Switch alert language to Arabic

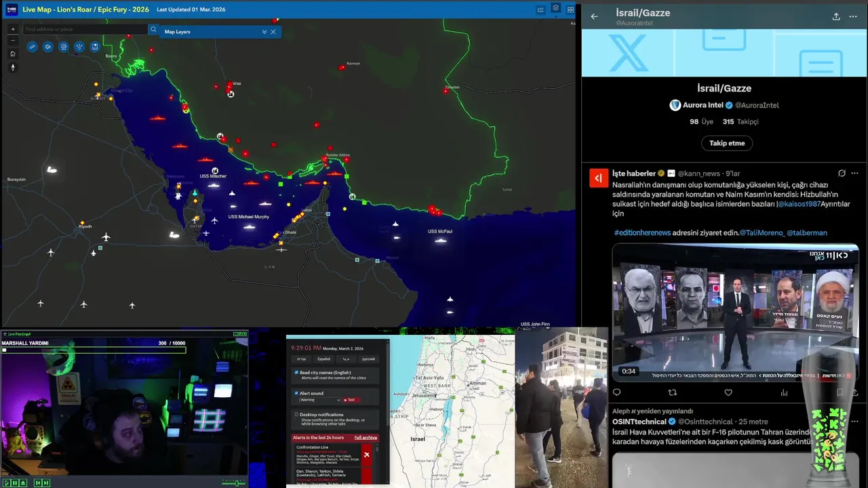click(346, 359)
